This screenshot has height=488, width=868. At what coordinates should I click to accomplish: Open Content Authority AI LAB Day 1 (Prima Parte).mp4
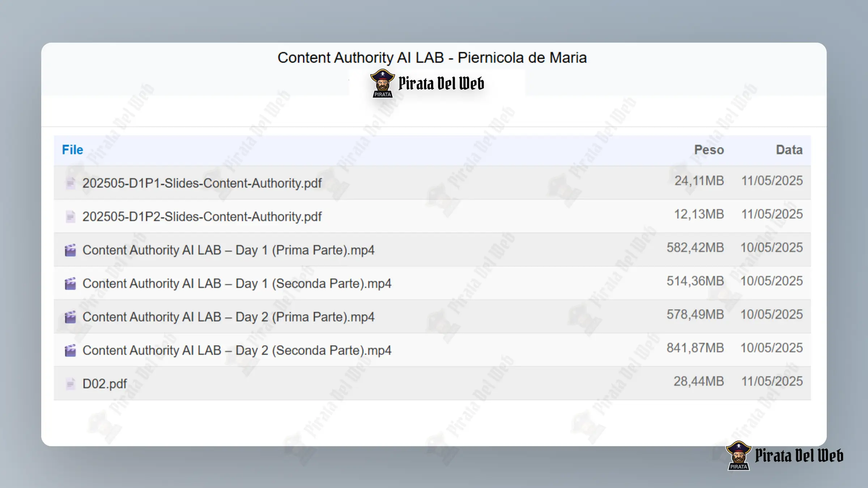229,250
